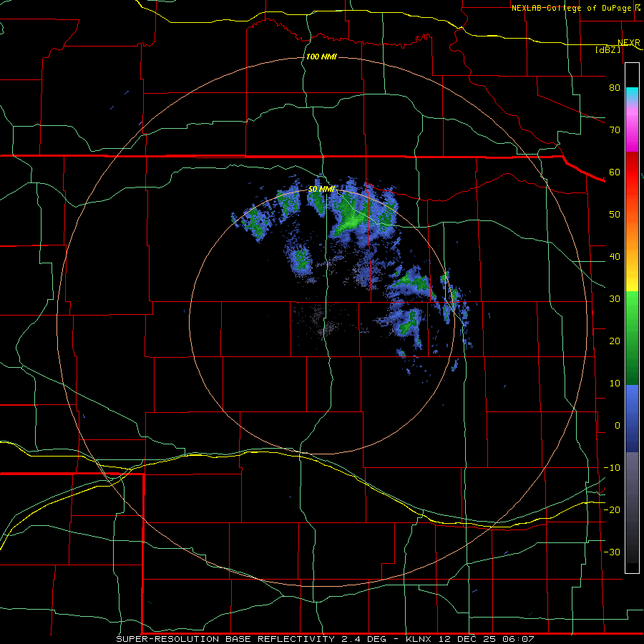Click the 30 value on the dBZ scale
Screen dimensions: 644x644
pyautogui.click(x=615, y=299)
